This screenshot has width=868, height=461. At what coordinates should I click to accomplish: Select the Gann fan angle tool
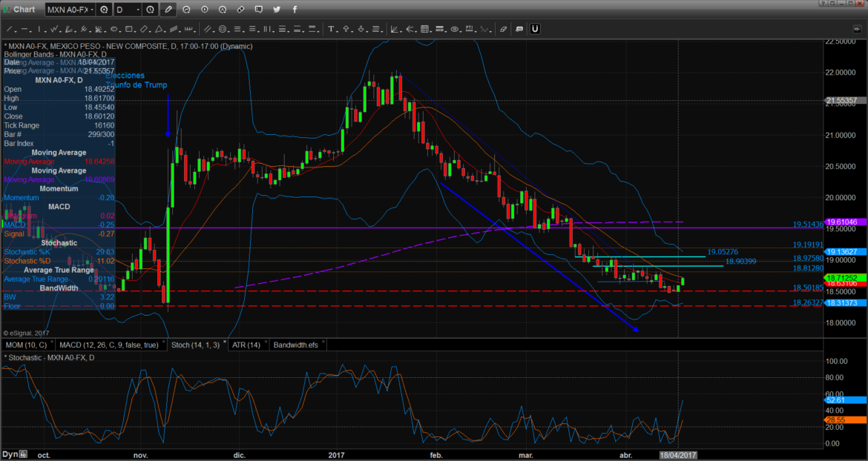(x=395, y=29)
